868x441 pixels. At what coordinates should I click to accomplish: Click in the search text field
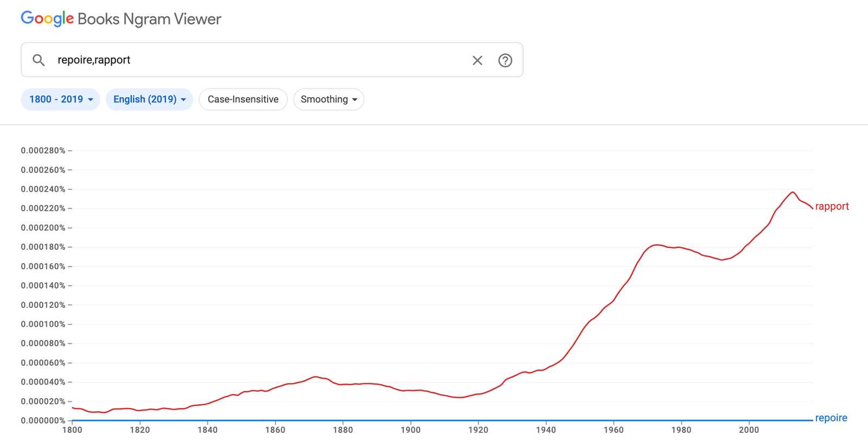click(260, 60)
